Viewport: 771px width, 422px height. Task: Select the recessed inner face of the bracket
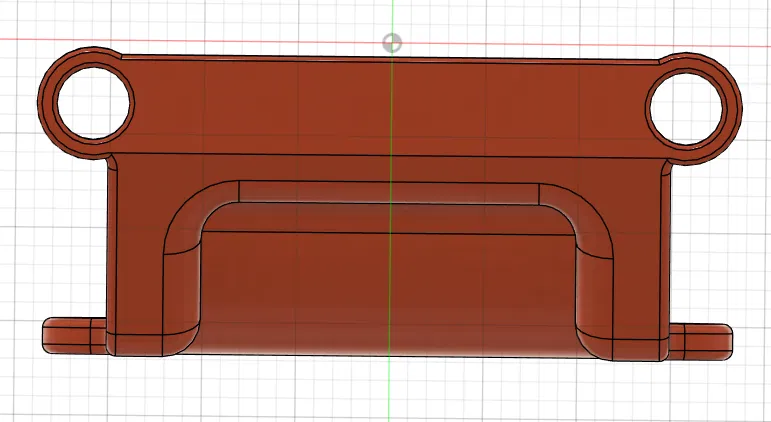click(x=388, y=293)
